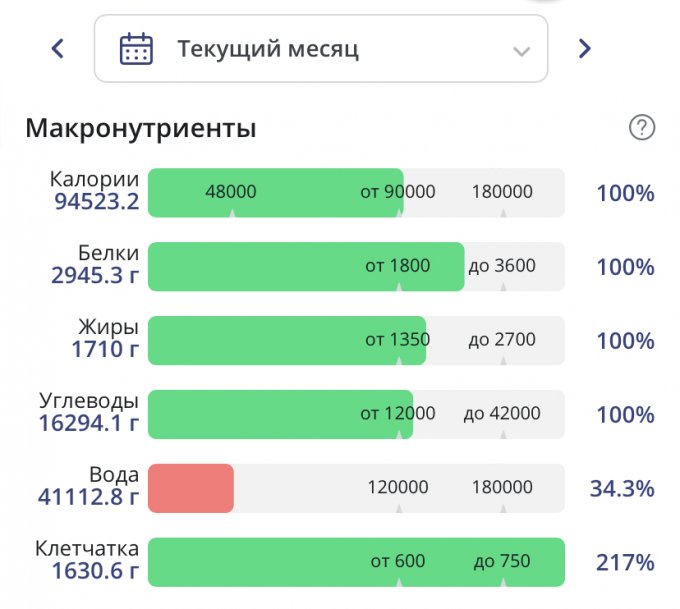Select the Жиры 1710 г label
Screen dimensions: 680x609
(x=104, y=350)
